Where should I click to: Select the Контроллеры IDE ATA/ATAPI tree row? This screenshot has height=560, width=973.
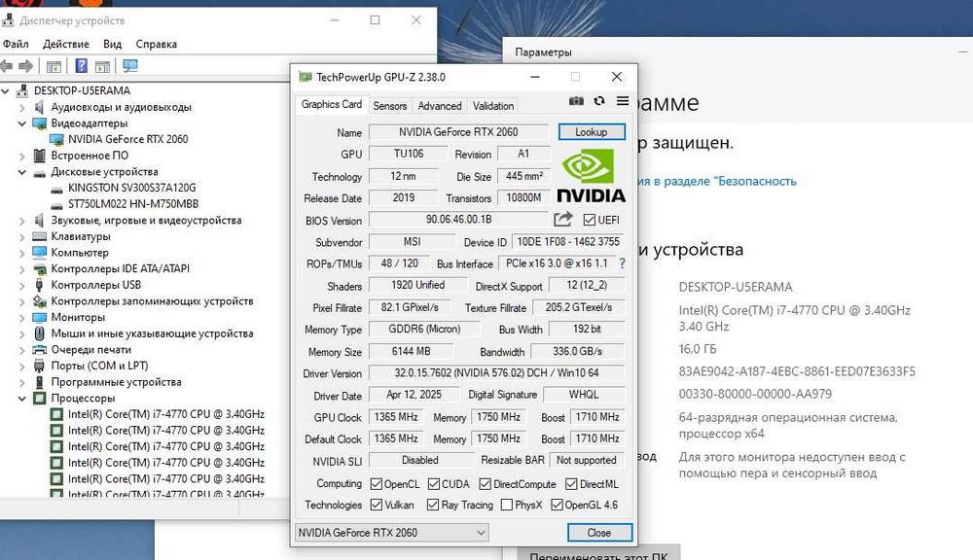tap(120, 268)
